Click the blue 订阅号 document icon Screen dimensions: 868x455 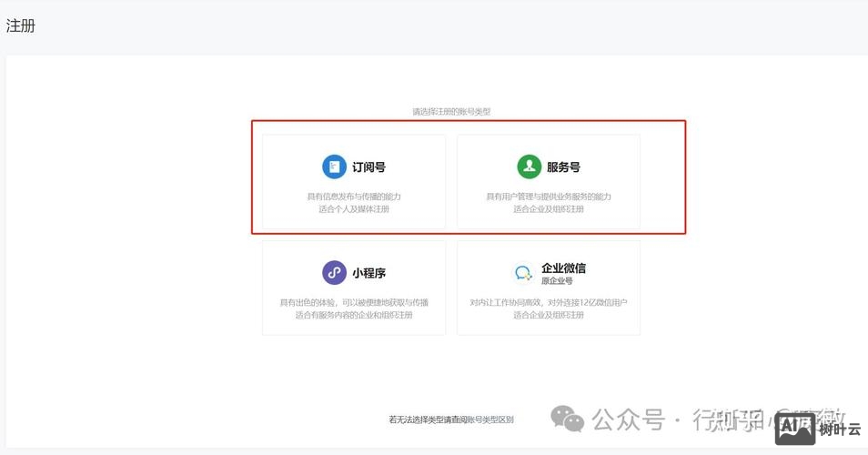pyautogui.click(x=334, y=167)
